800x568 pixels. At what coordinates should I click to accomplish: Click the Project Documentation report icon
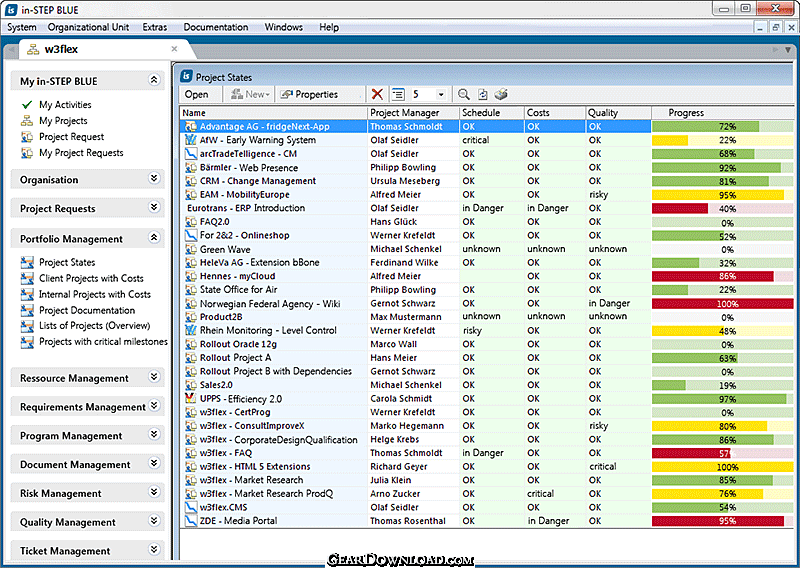27,310
